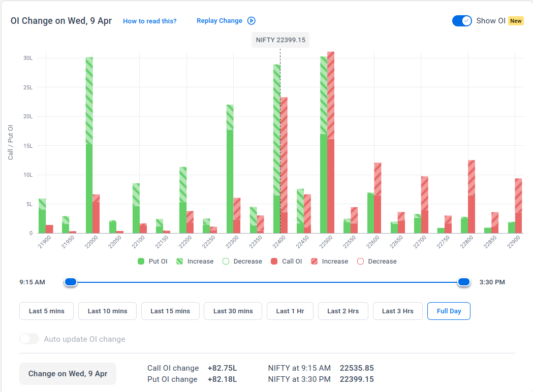Click the red Call OI bar at 22800

click(472, 197)
